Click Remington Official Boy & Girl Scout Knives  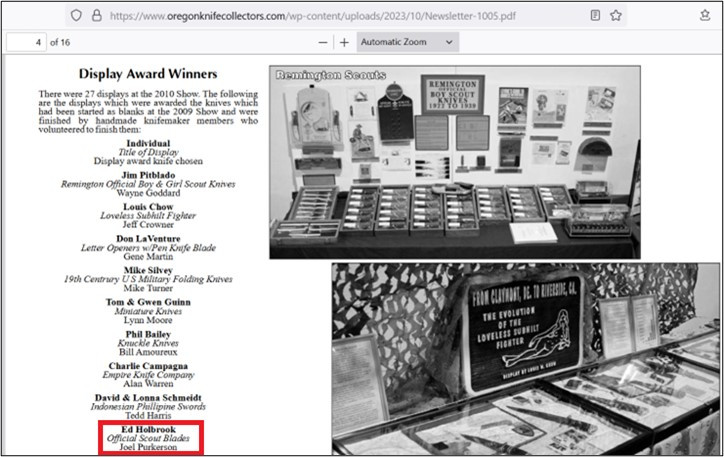(x=148, y=184)
